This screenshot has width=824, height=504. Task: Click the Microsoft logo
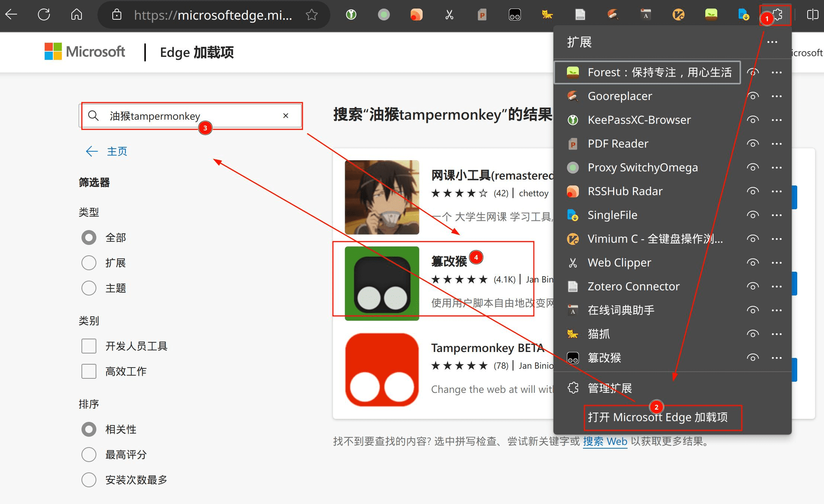pyautogui.click(x=85, y=51)
